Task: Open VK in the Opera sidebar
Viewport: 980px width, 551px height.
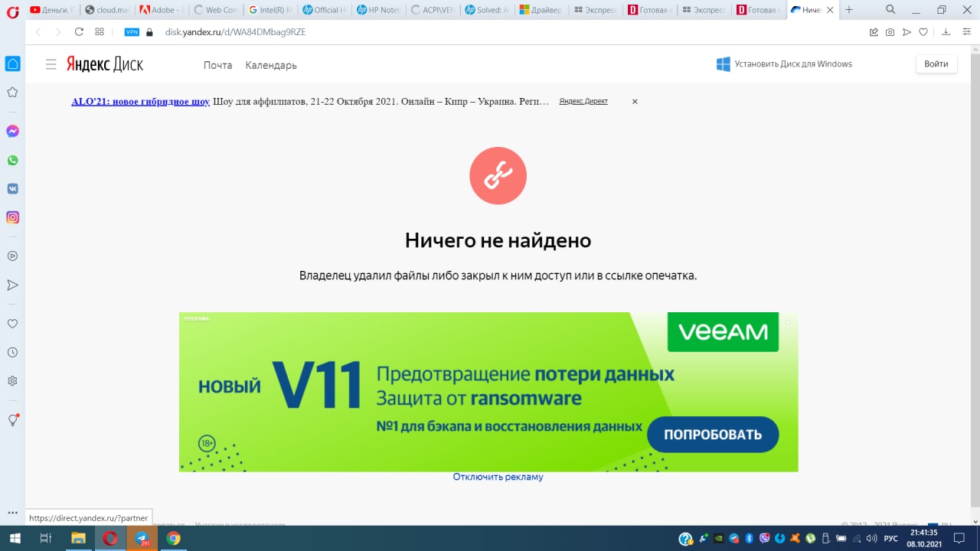Action: coord(12,189)
